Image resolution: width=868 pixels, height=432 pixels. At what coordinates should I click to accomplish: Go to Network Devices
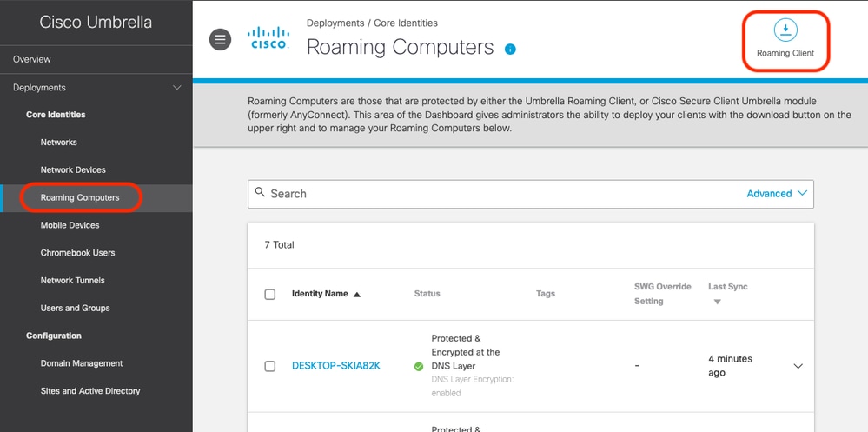point(73,170)
